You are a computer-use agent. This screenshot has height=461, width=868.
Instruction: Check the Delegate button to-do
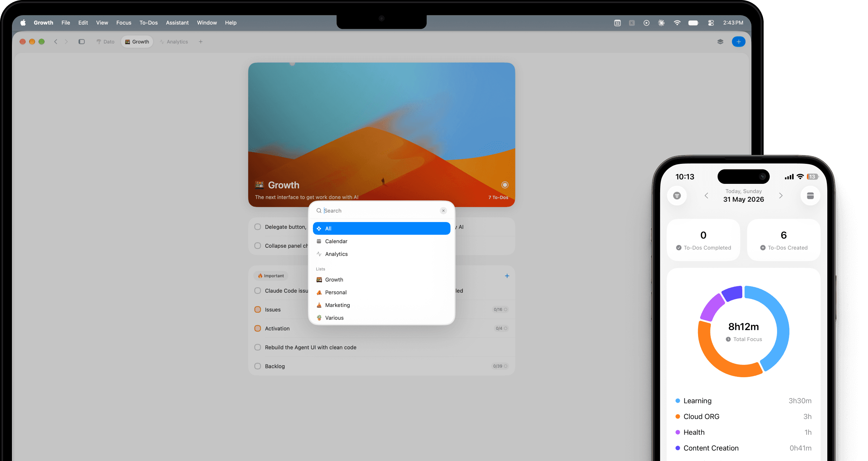258,227
